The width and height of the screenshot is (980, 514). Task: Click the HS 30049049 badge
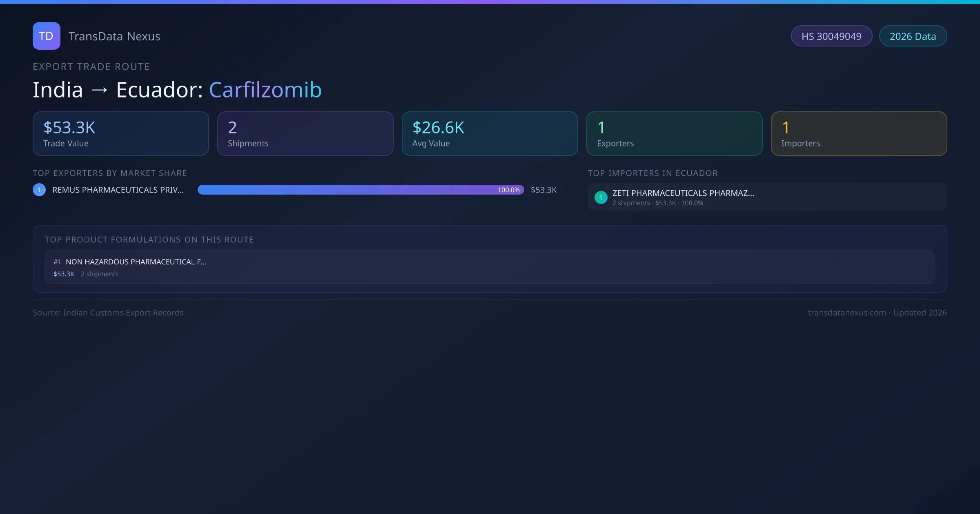831,36
